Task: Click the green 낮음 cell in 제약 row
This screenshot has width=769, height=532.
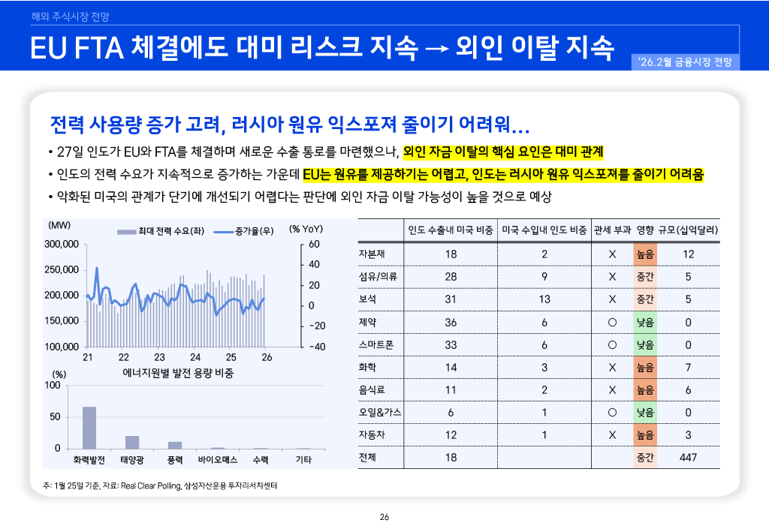Action: click(x=644, y=322)
